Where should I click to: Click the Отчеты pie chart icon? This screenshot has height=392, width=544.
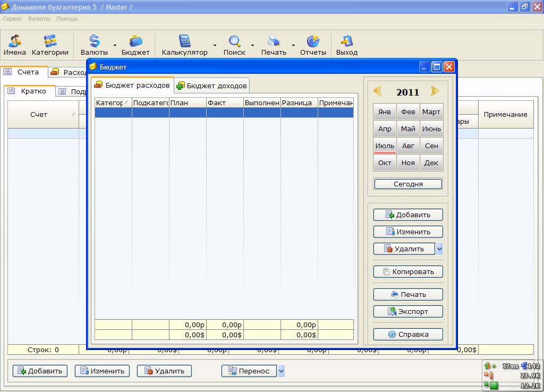click(x=313, y=45)
